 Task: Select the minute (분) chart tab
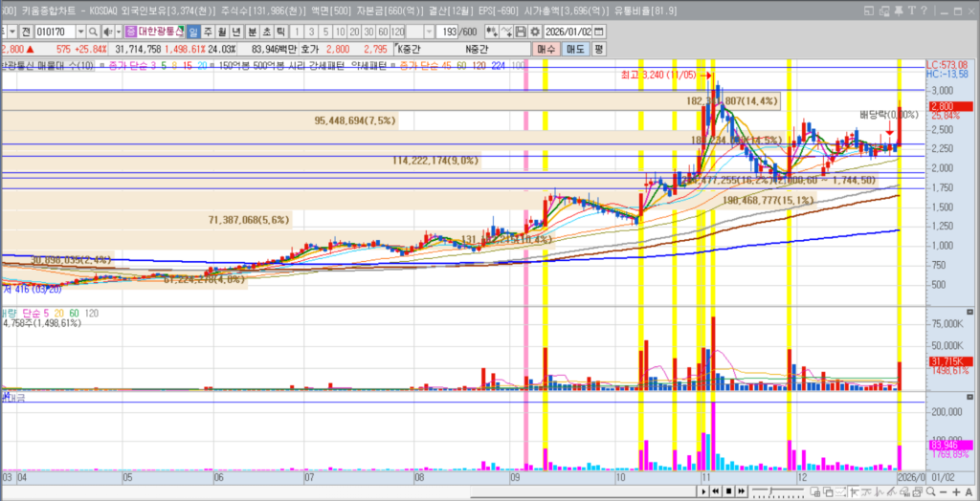coord(252,32)
